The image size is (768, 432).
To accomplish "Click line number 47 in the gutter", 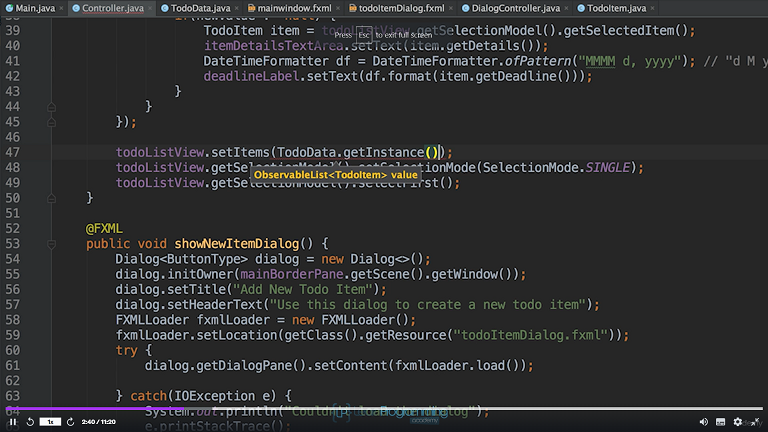I will pyautogui.click(x=13, y=152).
